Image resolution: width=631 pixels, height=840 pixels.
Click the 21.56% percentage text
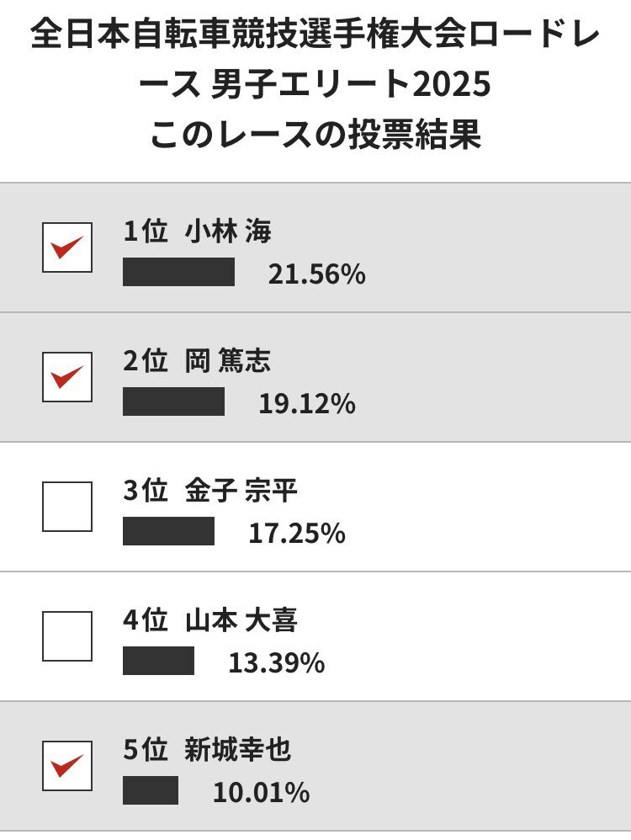pos(316,274)
